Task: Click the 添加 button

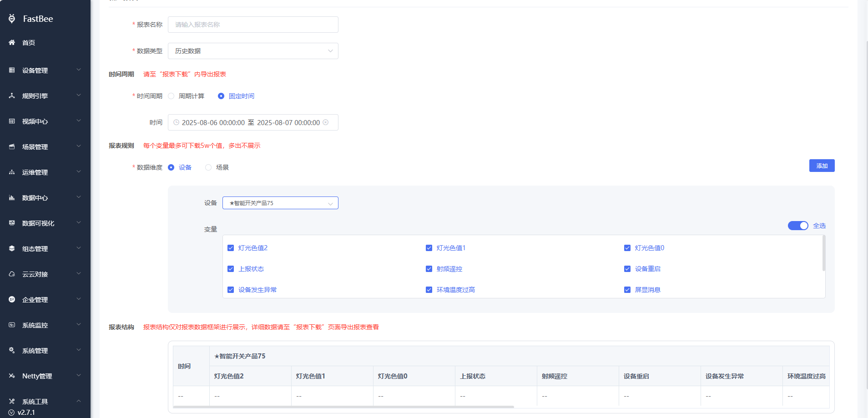Action: [x=822, y=166]
